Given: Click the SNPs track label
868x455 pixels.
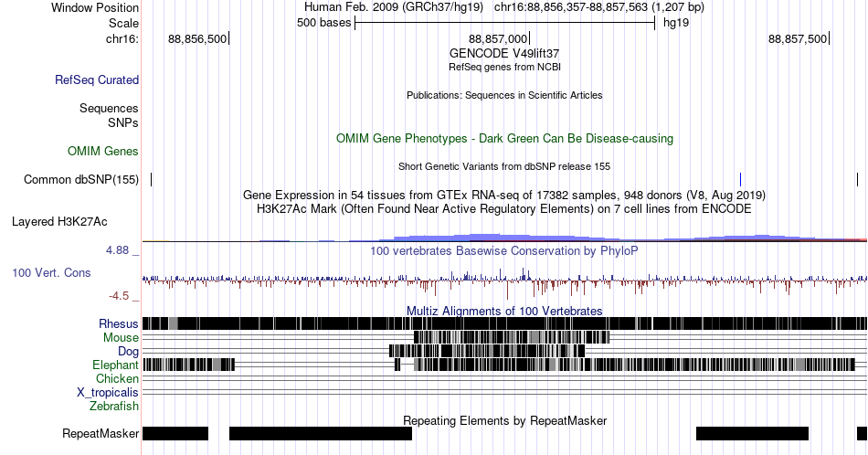Looking at the screenshot, I should [x=123, y=122].
